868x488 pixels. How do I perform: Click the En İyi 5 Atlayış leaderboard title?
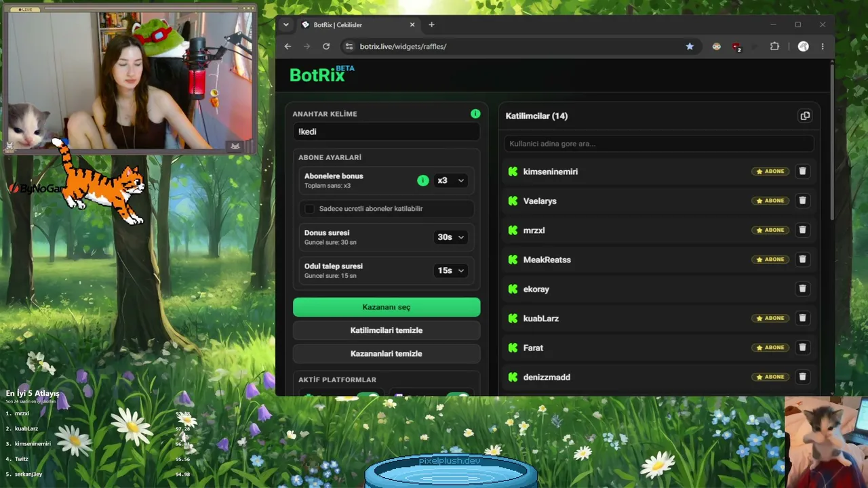[33, 393]
